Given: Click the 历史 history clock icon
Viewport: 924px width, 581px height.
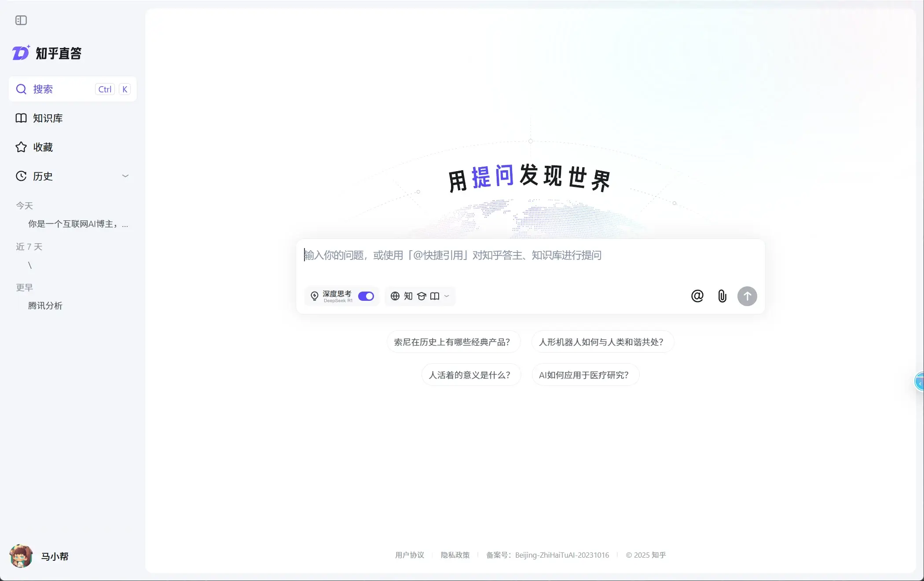Looking at the screenshot, I should 21,176.
